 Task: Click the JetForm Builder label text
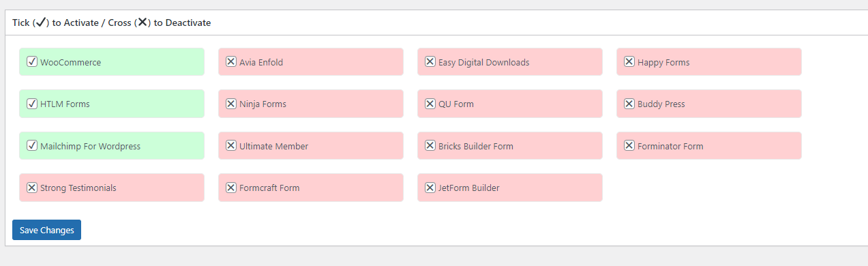pos(469,188)
